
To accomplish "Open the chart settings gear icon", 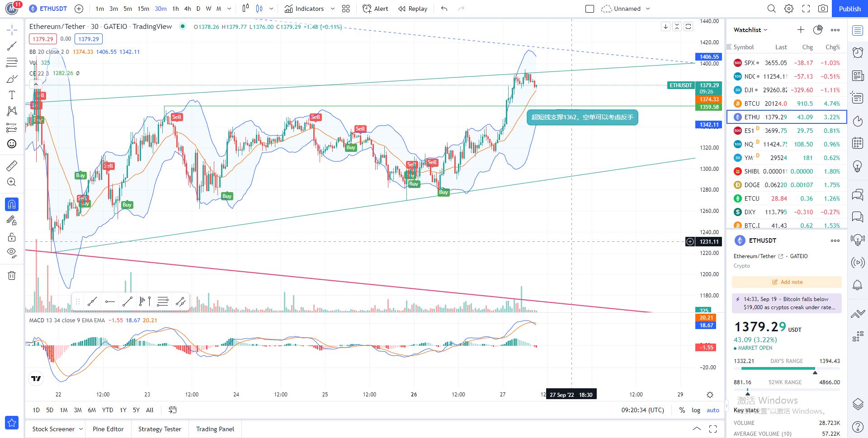I will (x=789, y=9).
